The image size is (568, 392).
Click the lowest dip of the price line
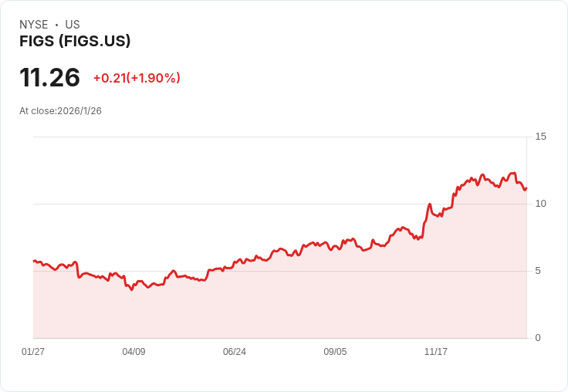click(131, 289)
